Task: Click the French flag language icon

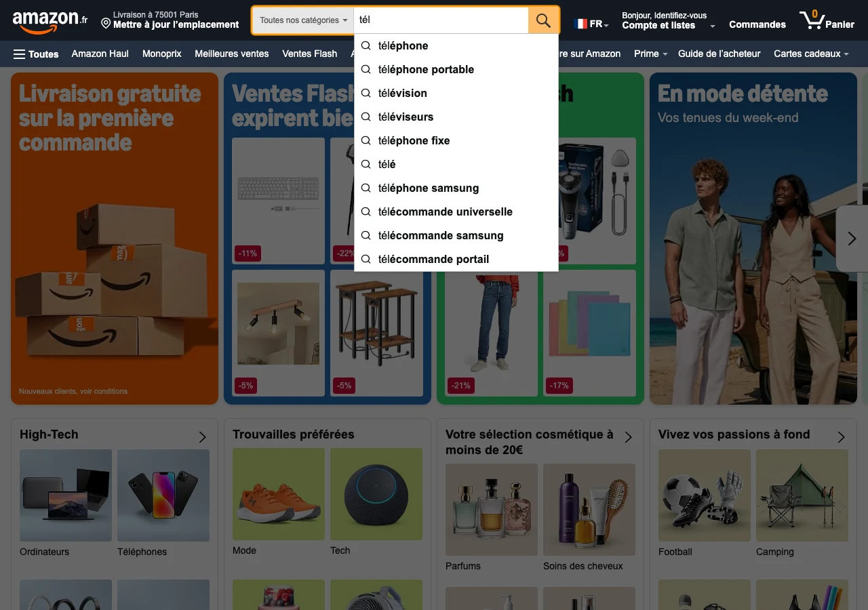Action: point(580,24)
